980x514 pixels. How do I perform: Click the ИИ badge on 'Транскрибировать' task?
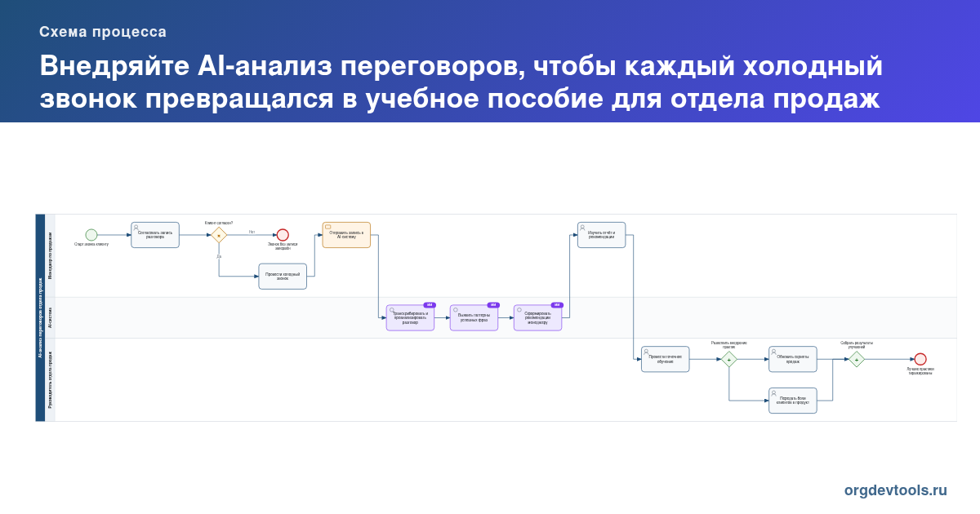click(x=430, y=305)
